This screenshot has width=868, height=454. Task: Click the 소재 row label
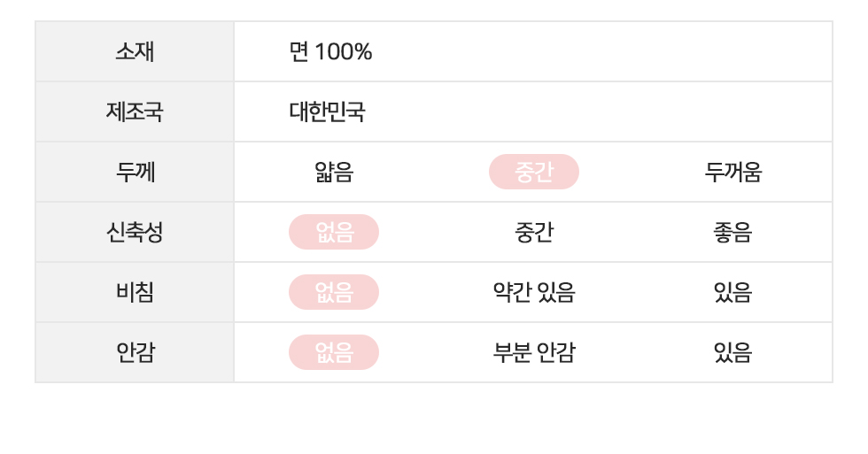135,51
